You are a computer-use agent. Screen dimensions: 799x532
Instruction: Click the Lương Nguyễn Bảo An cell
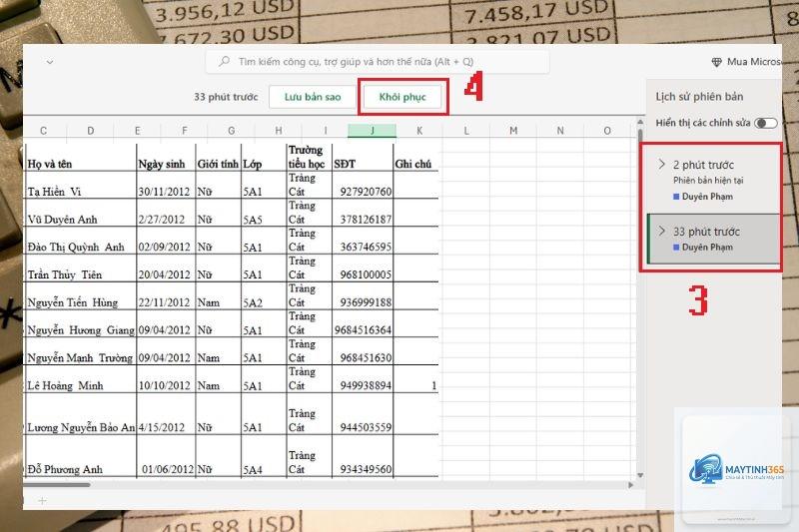point(81,413)
